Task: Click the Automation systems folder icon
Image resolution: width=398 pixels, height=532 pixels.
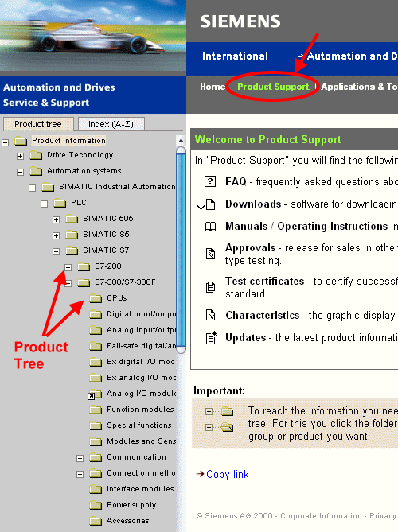Action: tap(36, 171)
